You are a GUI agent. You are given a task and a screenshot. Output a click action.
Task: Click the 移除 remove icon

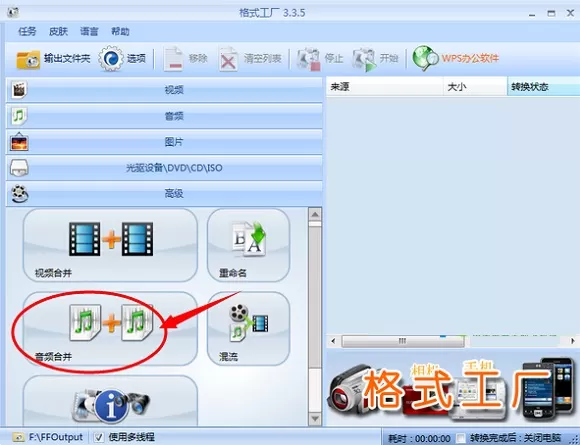coord(173,58)
